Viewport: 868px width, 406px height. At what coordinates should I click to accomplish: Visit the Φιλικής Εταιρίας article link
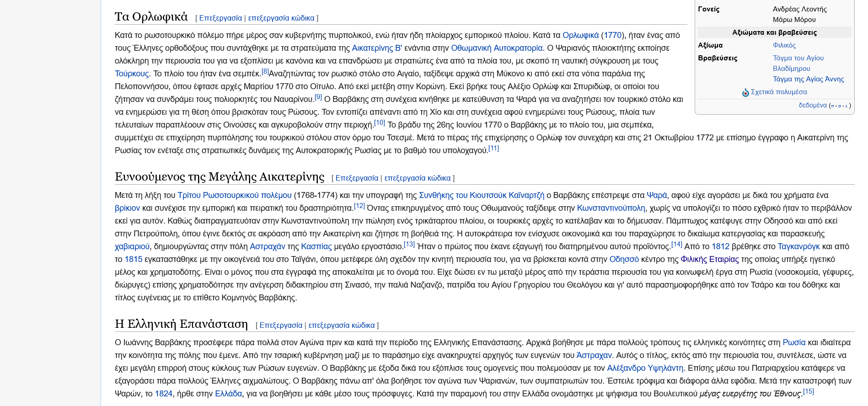(x=709, y=259)
